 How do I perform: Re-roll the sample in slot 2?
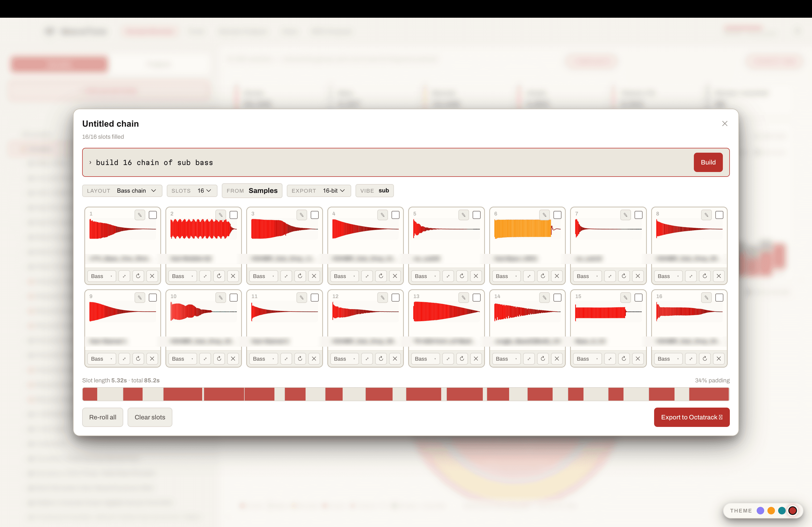click(x=219, y=276)
